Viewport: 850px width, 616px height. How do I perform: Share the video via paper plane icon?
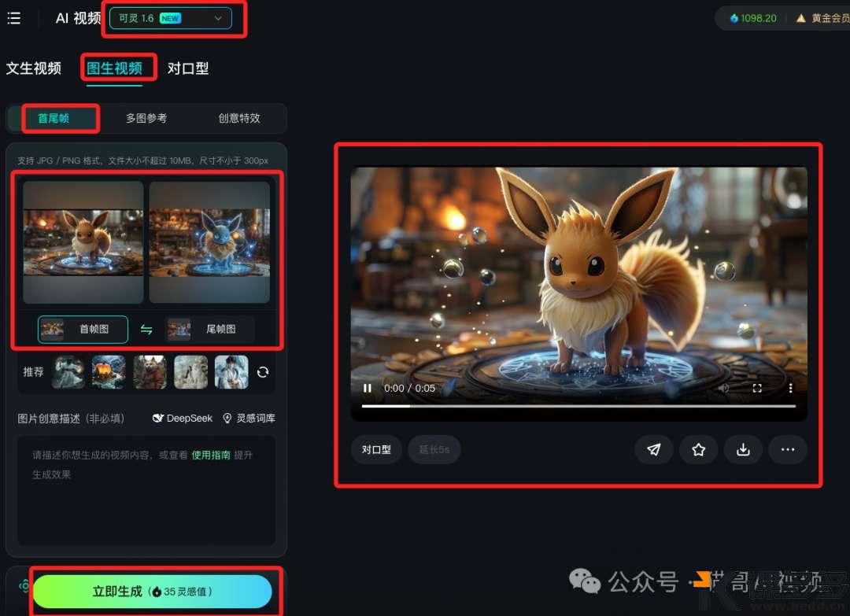pyautogui.click(x=654, y=450)
